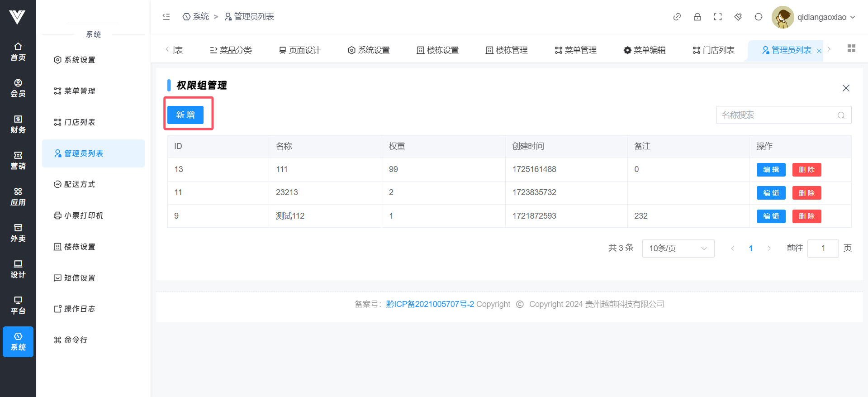Toggle fullscreen mode icon
Screen dimensions: 868x397
(717, 17)
